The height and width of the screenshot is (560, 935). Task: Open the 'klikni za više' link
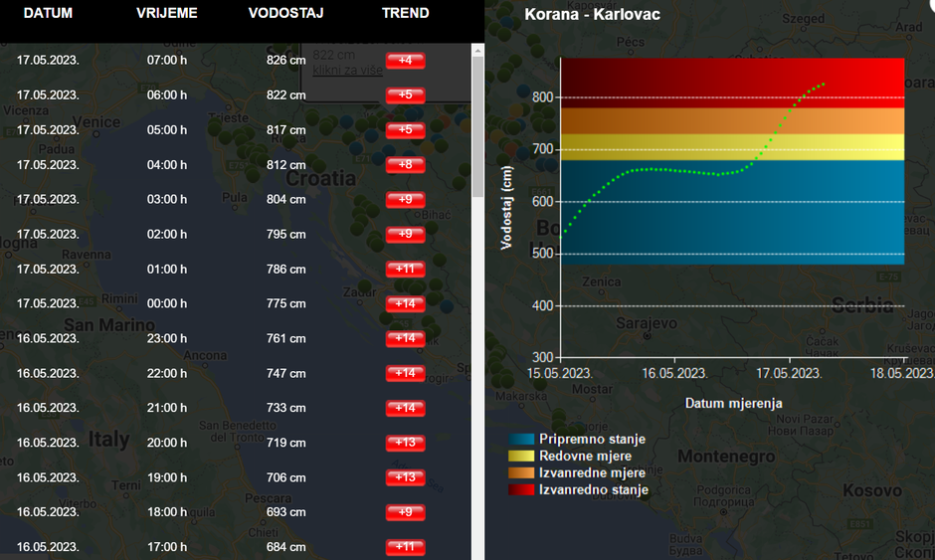347,72
